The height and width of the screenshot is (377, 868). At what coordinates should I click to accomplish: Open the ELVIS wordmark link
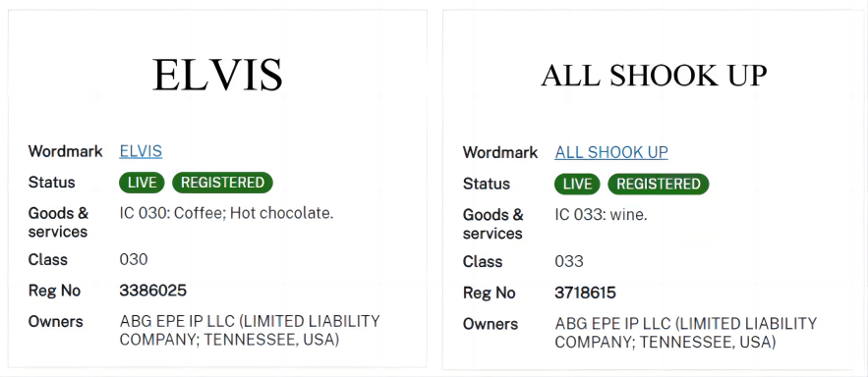coord(141,151)
